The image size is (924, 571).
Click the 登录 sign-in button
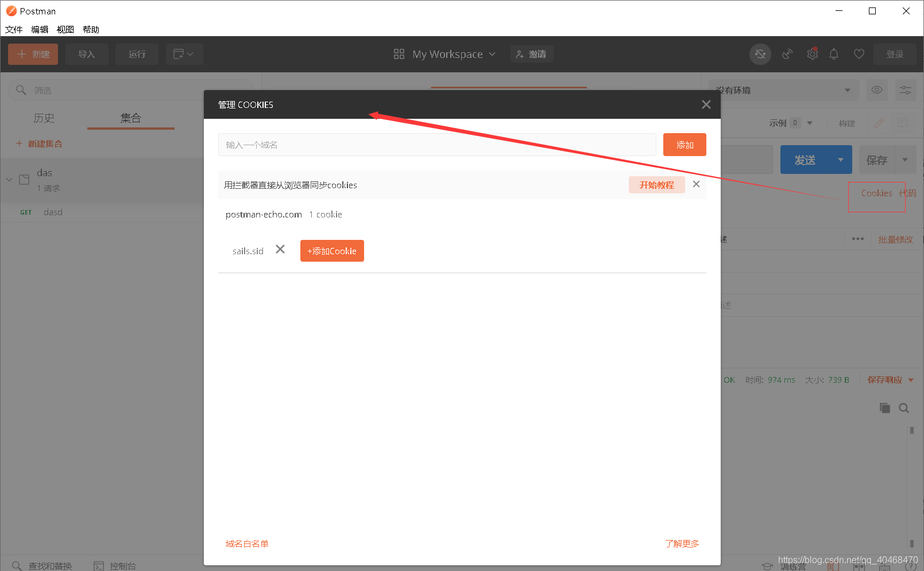895,54
